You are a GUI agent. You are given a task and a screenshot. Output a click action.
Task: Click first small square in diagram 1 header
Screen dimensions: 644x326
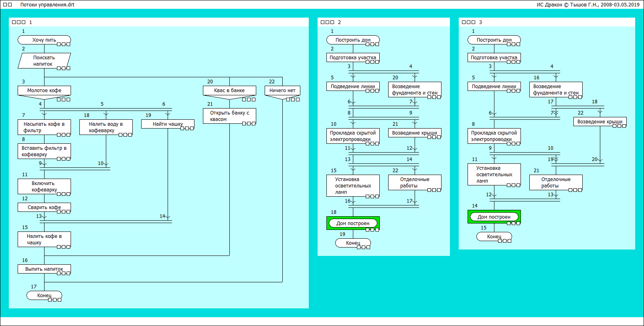coord(14,22)
